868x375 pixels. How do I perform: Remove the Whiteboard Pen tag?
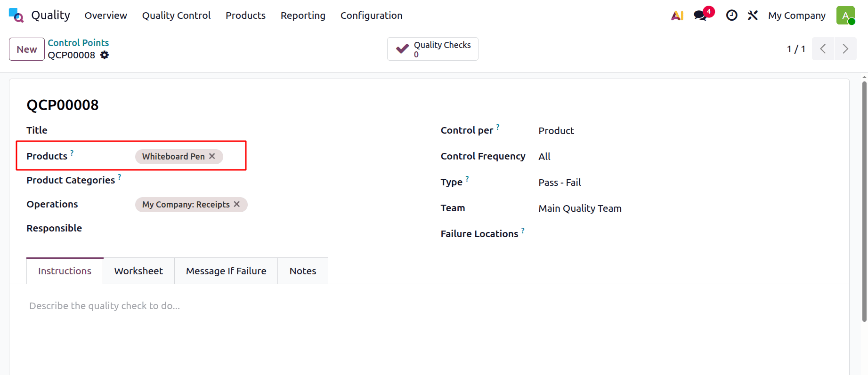pyautogui.click(x=212, y=156)
